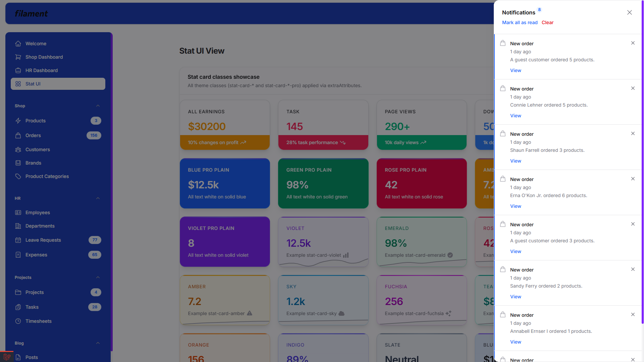
Task: Click the Orders 156 count badge
Action: 94,135
